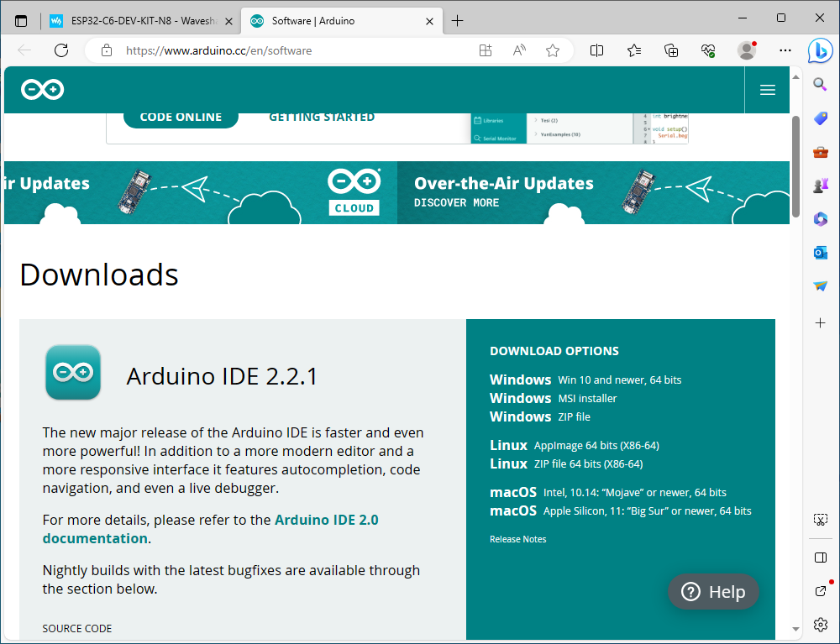Open Edge sidebar search
Viewport: 840px width, 644px height.
tap(820, 84)
